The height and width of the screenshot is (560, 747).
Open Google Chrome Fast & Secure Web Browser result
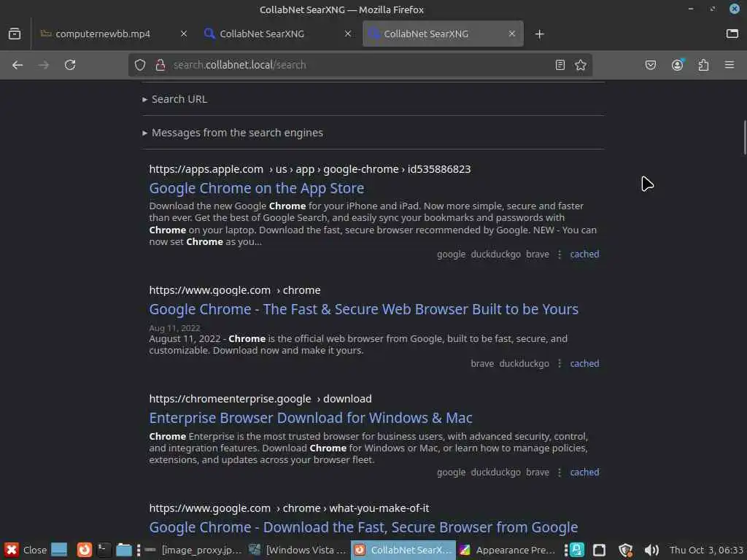pyautogui.click(x=363, y=309)
